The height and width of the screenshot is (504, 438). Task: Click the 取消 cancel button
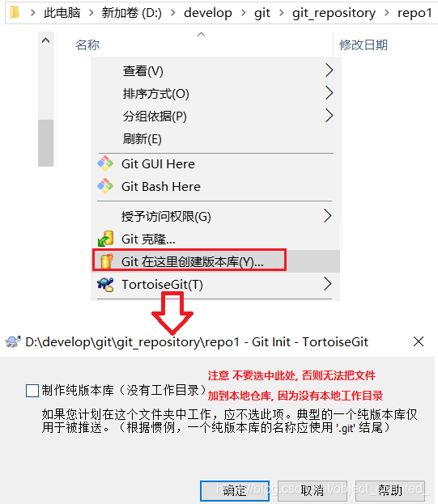point(313,491)
